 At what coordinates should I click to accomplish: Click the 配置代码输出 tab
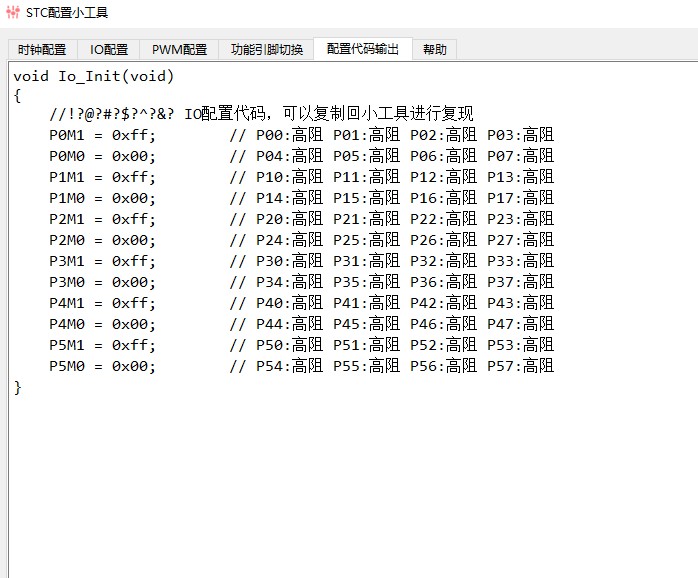(x=363, y=49)
